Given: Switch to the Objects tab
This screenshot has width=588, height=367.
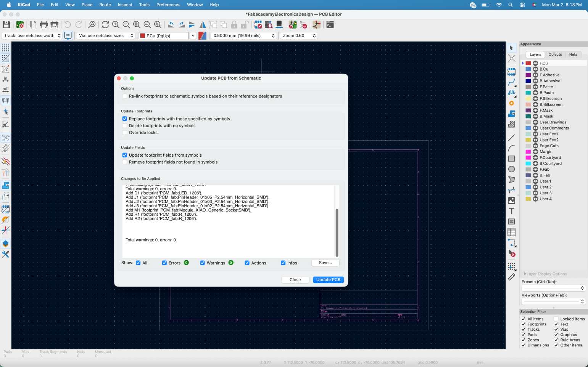Looking at the screenshot, I should [555, 54].
